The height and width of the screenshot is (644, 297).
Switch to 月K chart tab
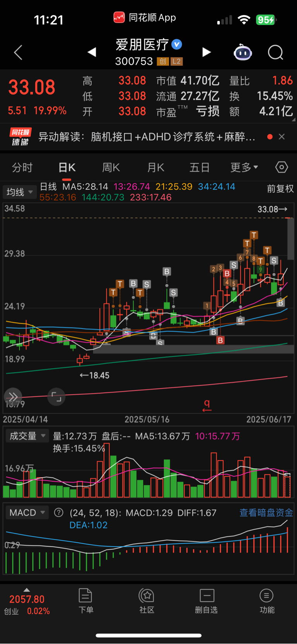point(156,168)
